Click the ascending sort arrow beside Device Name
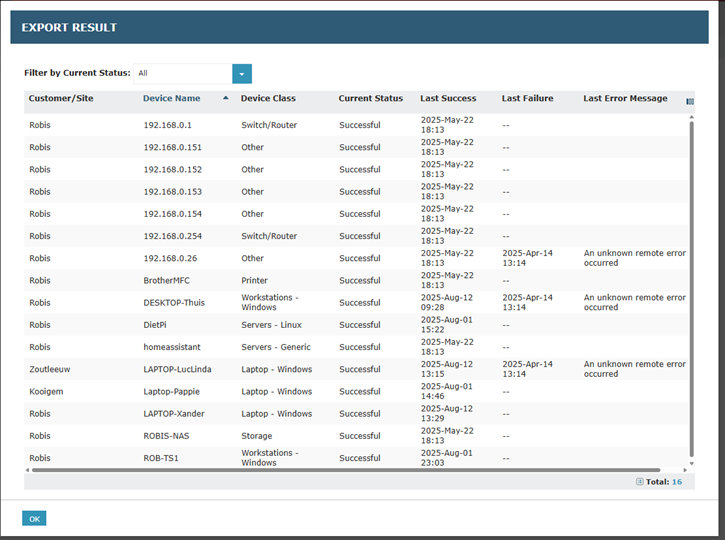 click(x=225, y=98)
